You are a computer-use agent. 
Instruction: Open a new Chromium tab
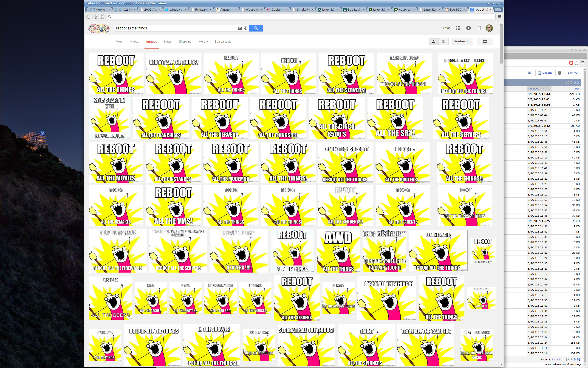pyautogui.click(x=498, y=9)
